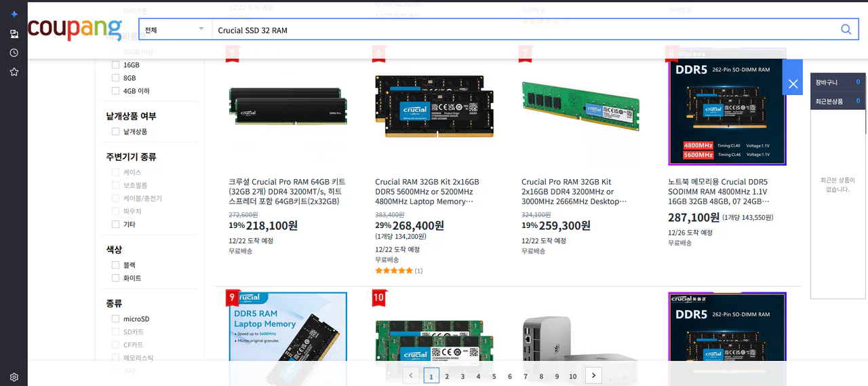
Task: Close the side panel with blue X button
Action: pyautogui.click(x=793, y=84)
